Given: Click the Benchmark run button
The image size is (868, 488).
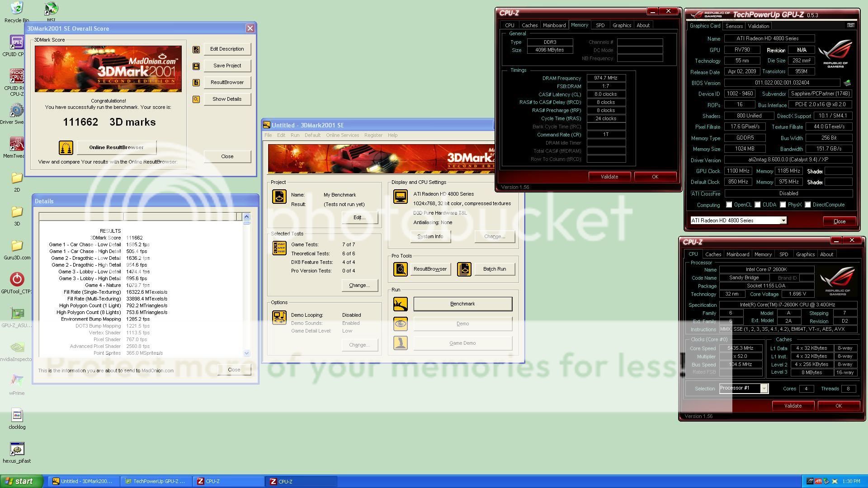Looking at the screenshot, I should (x=462, y=304).
